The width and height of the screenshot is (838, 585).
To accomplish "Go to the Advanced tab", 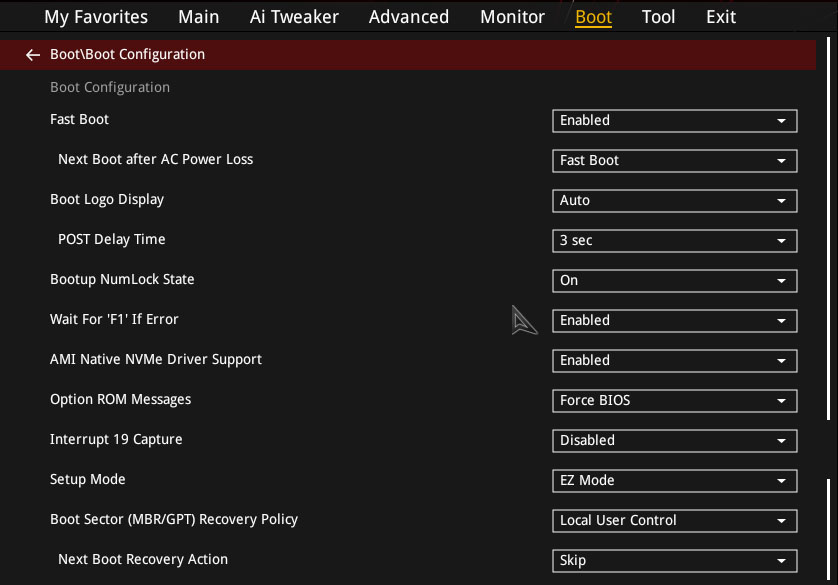I will coord(409,17).
